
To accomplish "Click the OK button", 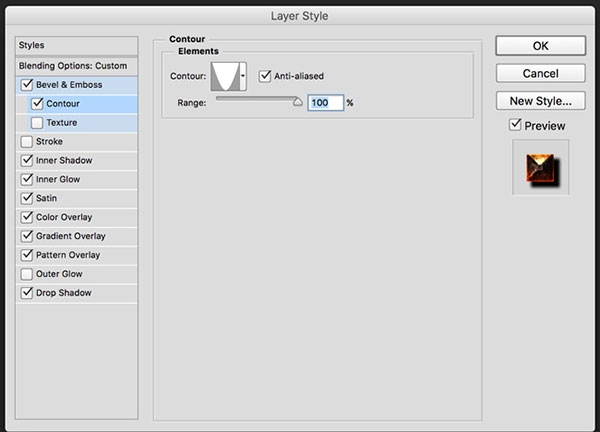I will point(540,46).
